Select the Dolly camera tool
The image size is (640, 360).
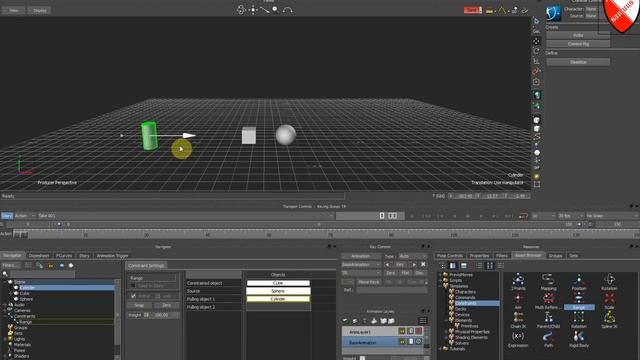point(264,10)
